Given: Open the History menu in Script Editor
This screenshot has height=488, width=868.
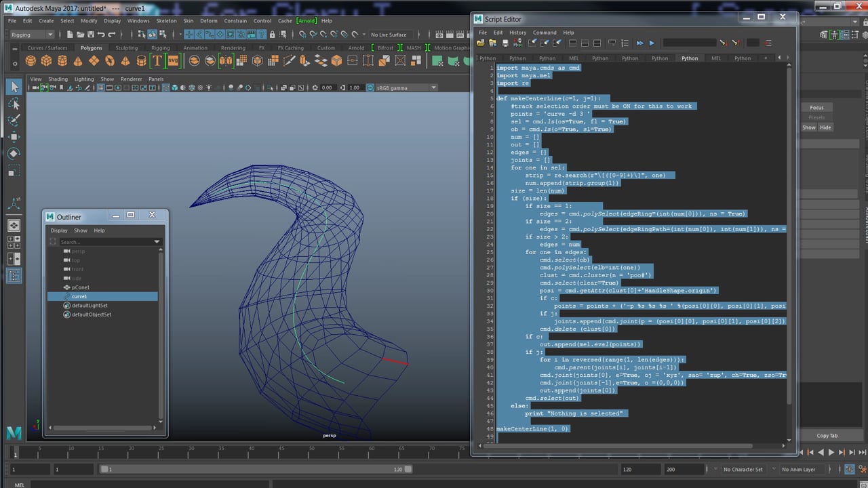Looking at the screenshot, I should click(517, 33).
